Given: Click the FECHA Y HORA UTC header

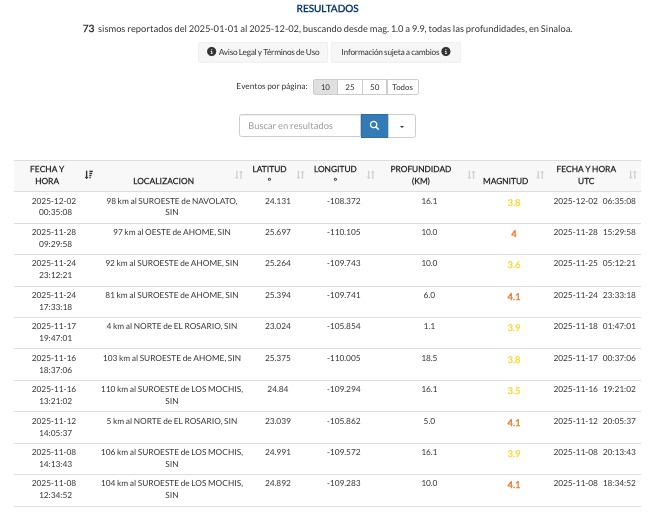Looking at the screenshot, I should pos(586,175).
